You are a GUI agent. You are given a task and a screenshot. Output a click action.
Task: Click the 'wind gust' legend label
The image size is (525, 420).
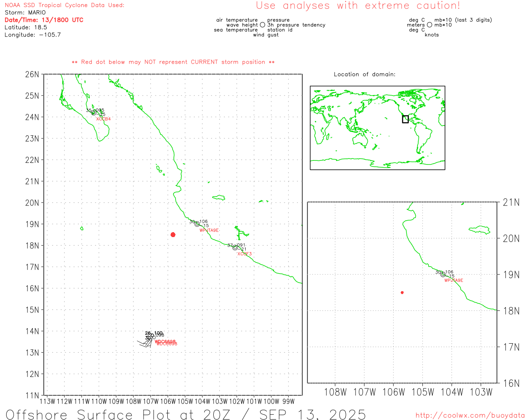click(x=266, y=35)
